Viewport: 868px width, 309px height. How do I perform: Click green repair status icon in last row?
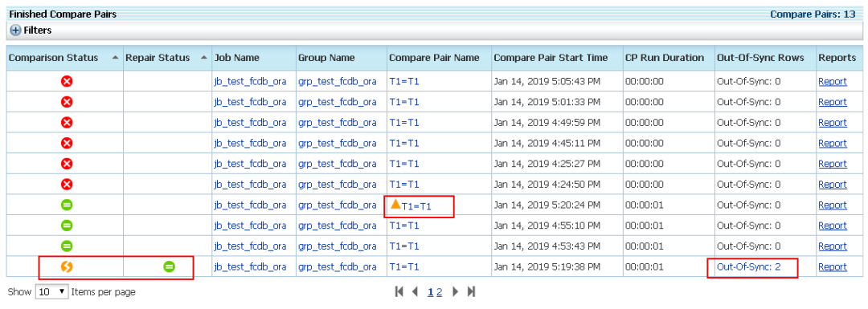click(x=169, y=267)
